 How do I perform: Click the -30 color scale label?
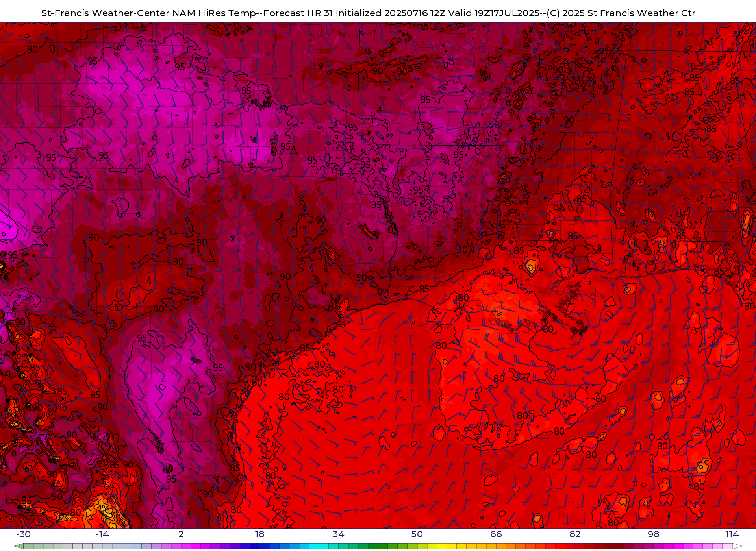point(24,534)
